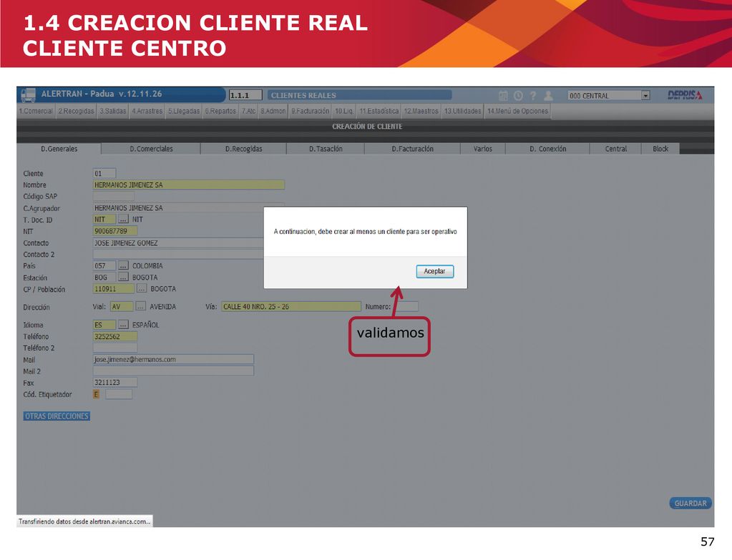This screenshot has width=732, height=560.
Task: Click the empty Código SAP field
Action: [x=114, y=197]
